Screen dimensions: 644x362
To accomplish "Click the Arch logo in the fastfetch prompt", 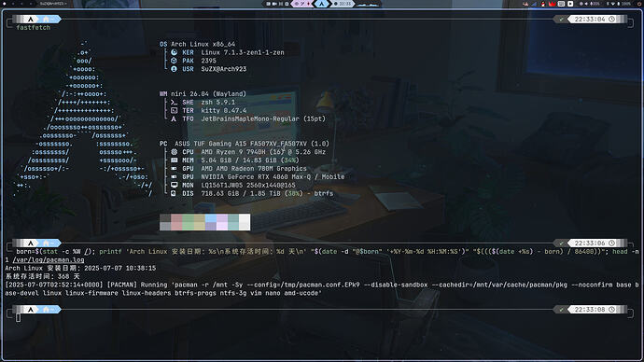I will point(31,19).
